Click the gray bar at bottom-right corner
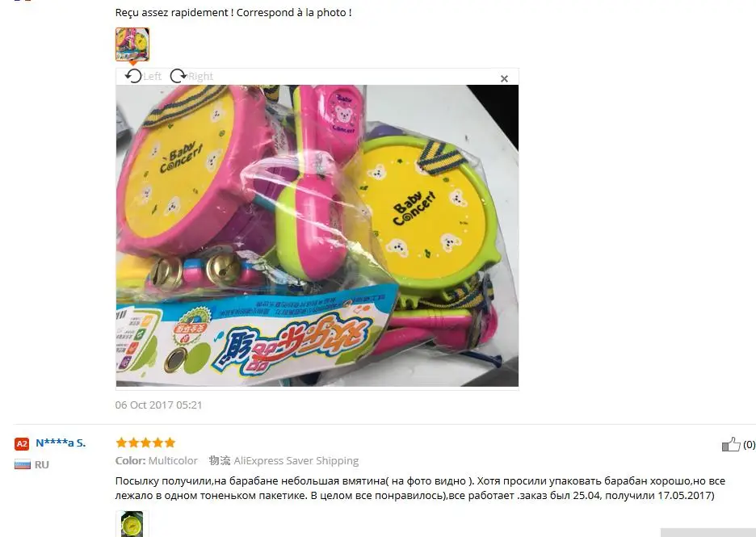The width and height of the screenshot is (756, 537). pyautogui.click(x=708, y=533)
